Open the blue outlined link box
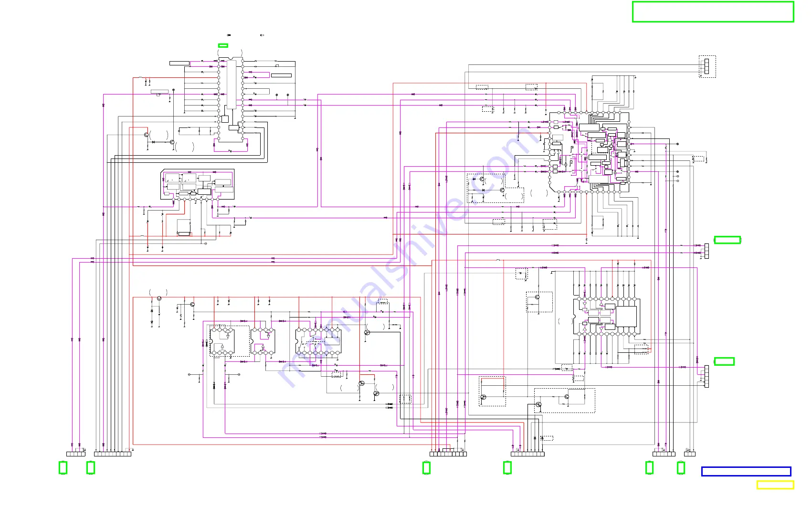812x508 pixels. 746,472
